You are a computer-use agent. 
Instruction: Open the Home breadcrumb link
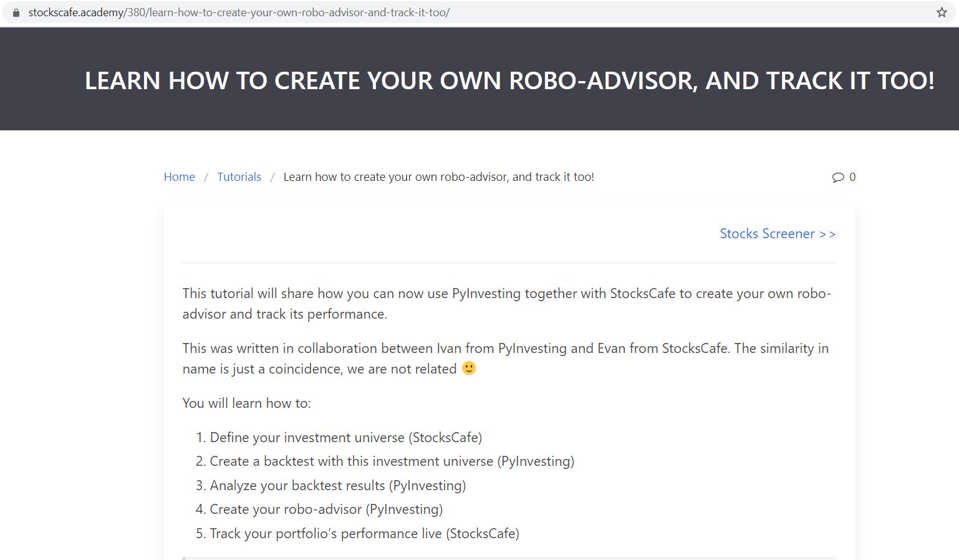tap(180, 177)
